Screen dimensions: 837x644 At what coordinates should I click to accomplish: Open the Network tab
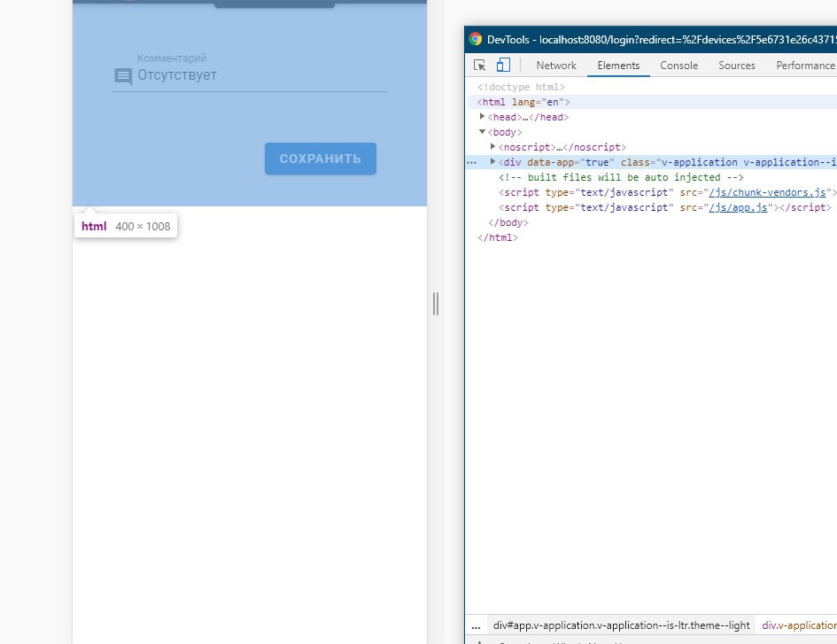[x=556, y=66]
